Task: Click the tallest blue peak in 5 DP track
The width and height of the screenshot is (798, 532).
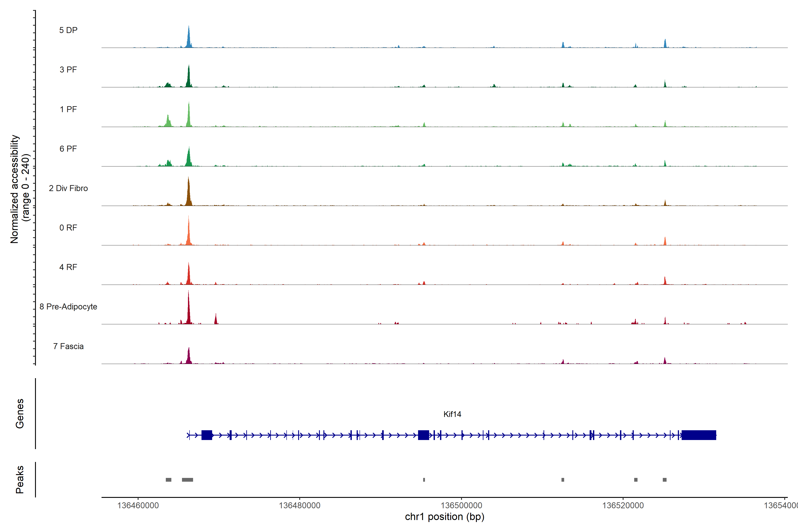Action: [189, 37]
